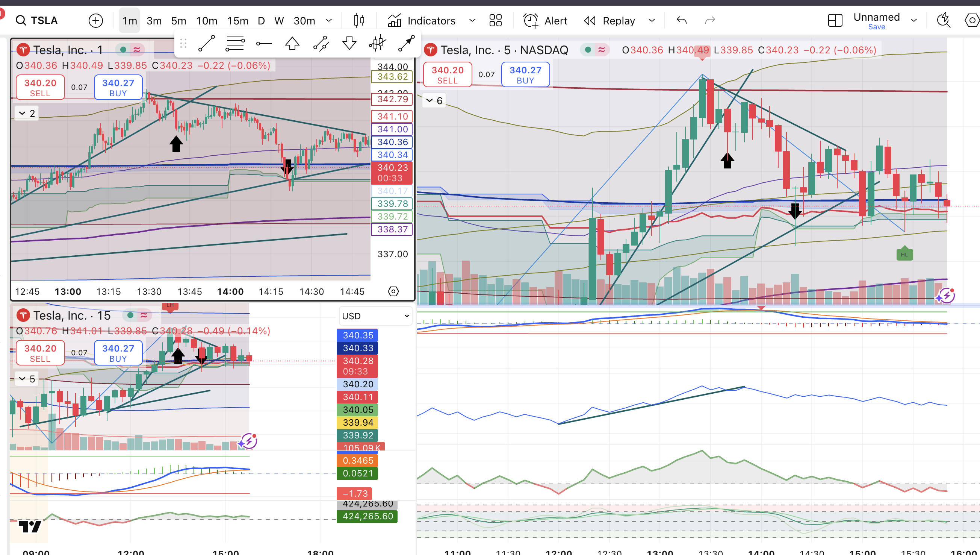Create an Alert
Image resolution: width=980 pixels, height=555 pixels.
[x=545, y=21]
